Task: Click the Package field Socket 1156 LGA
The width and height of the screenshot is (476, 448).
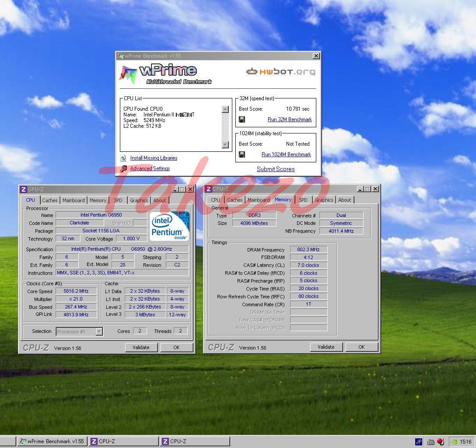Action: click(101, 231)
